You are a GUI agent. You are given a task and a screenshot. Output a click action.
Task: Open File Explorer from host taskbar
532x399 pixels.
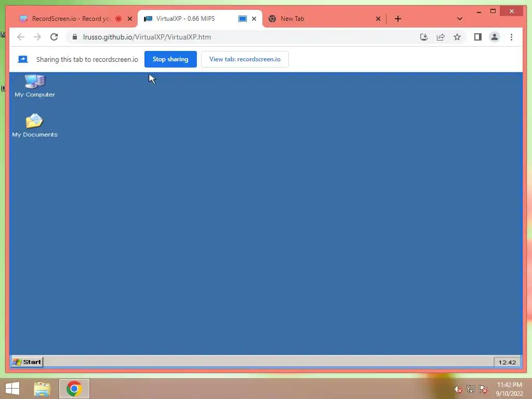click(42, 389)
